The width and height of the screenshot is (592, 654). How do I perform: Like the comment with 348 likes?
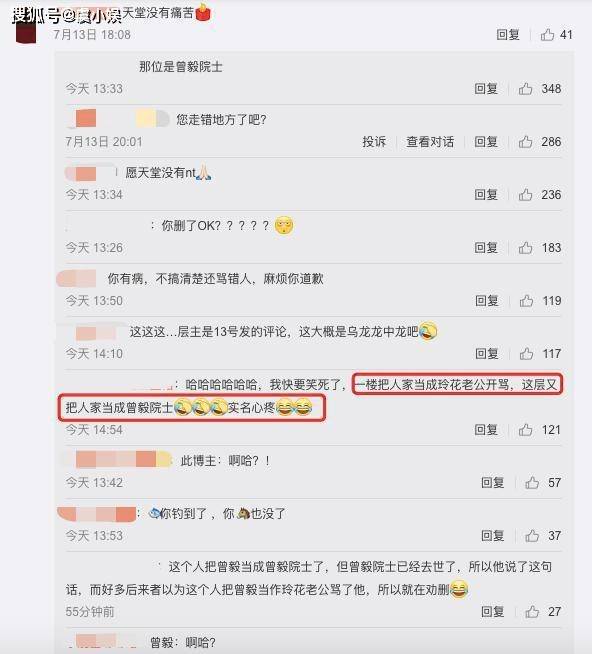point(525,88)
